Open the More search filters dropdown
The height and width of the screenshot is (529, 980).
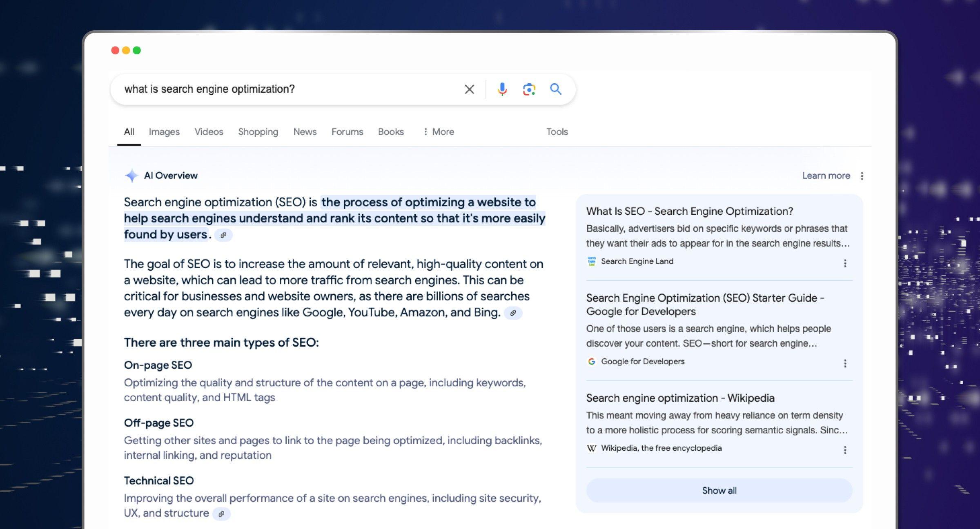pos(439,132)
